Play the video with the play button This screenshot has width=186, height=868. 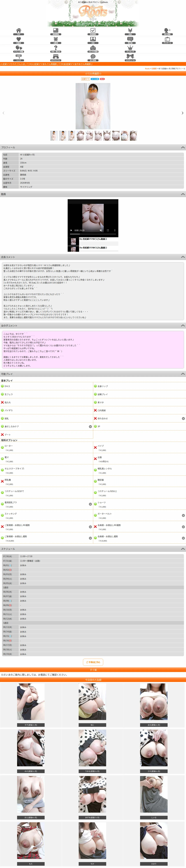point(71,230)
